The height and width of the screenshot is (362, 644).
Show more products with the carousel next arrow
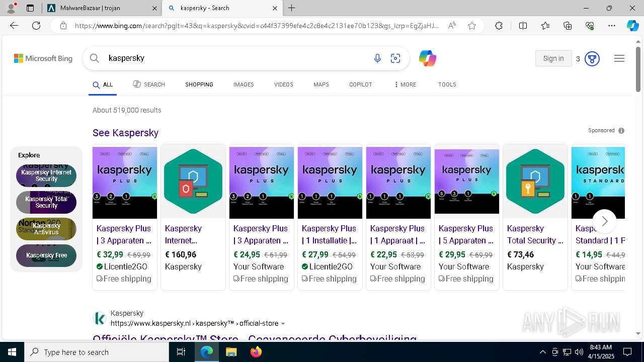point(604,221)
